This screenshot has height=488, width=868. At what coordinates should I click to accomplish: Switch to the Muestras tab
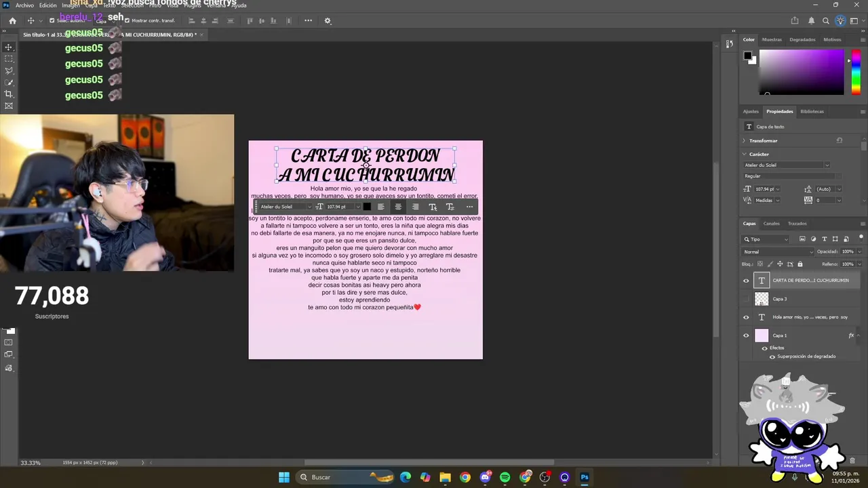tap(772, 39)
